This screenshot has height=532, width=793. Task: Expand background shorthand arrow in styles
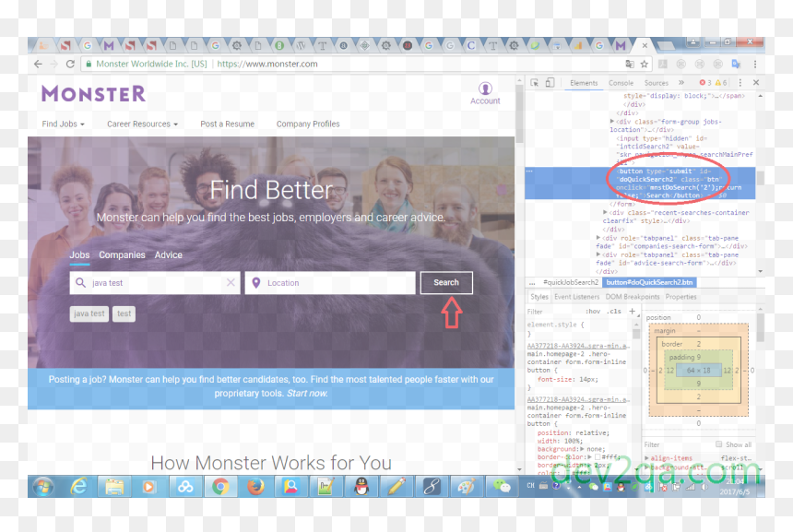tap(582, 449)
